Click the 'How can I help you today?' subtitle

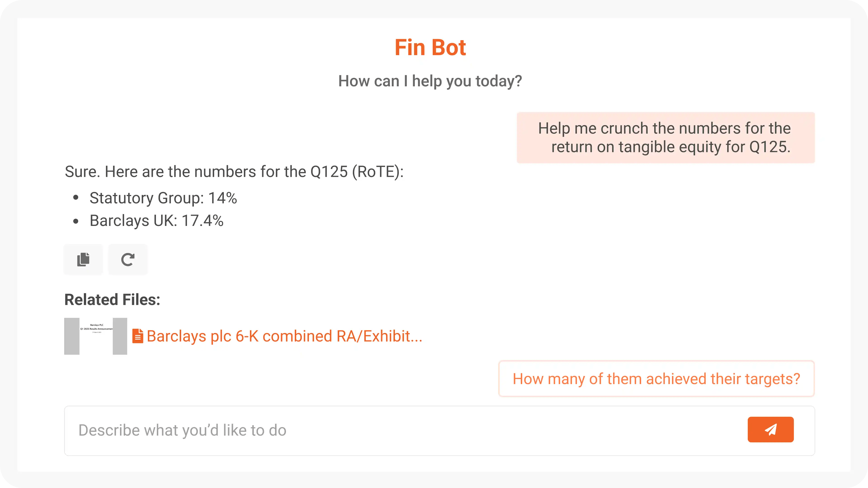pyautogui.click(x=430, y=81)
